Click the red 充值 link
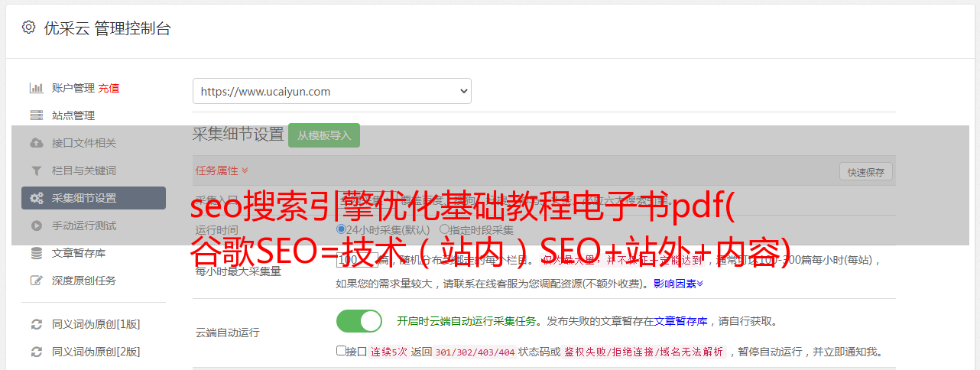Image resolution: width=980 pixels, height=370 pixels. pyautogui.click(x=109, y=88)
